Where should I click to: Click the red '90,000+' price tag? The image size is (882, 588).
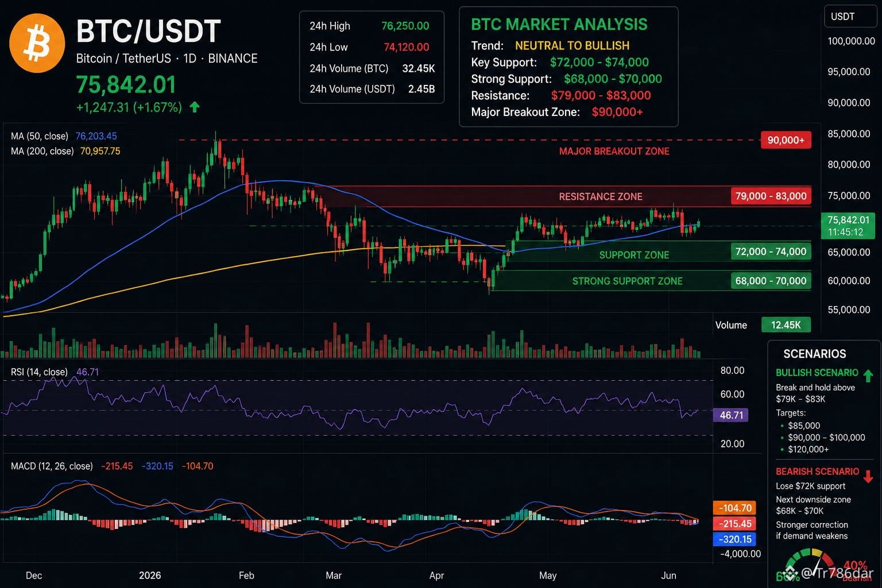pyautogui.click(x=786, y=140)
